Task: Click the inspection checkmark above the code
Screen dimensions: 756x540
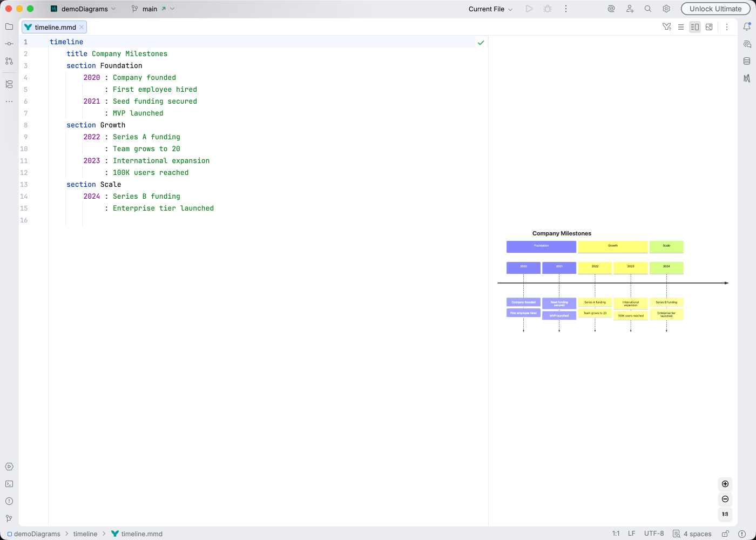Action: [x=481, y=42]
